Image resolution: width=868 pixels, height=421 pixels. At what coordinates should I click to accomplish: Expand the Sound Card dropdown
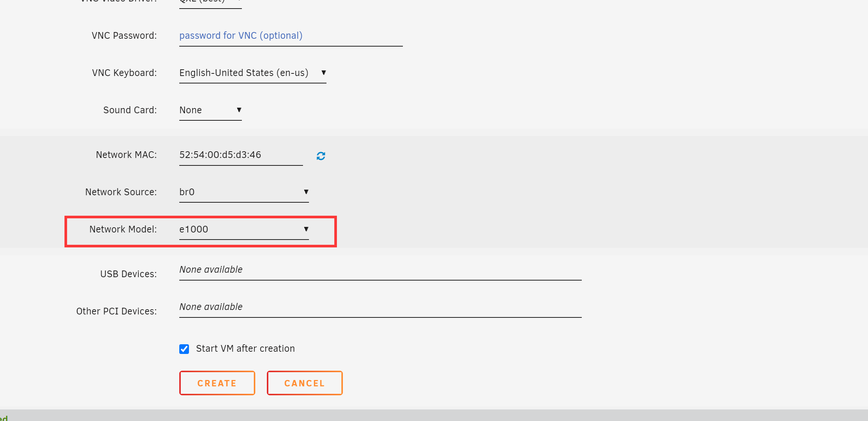(210, 110)
